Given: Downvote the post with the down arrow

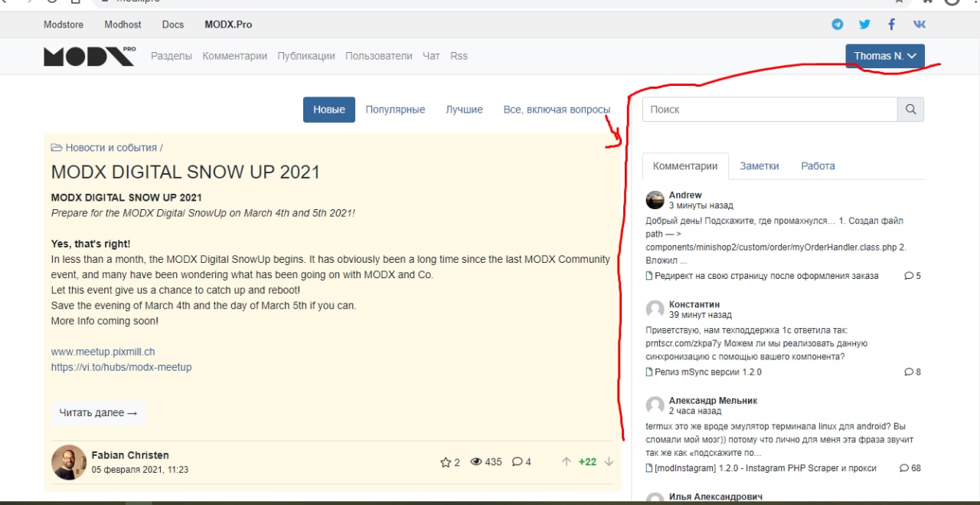Looking at the screenshot, I should (x=609, y=462).
